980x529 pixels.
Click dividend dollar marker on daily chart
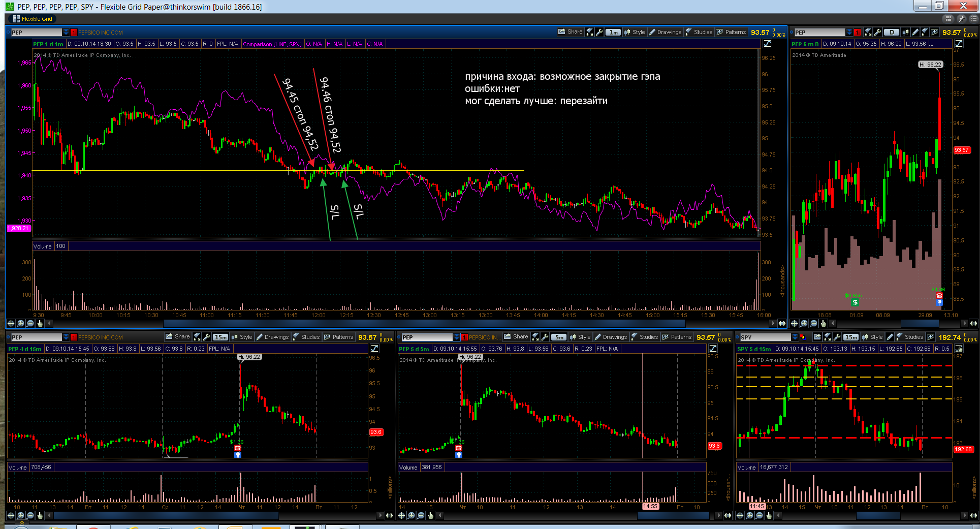click(855, 302)
